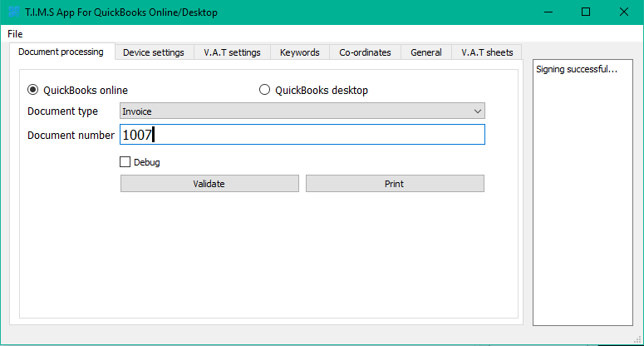
Task: Click the Validate button
Action: (209, 184)
